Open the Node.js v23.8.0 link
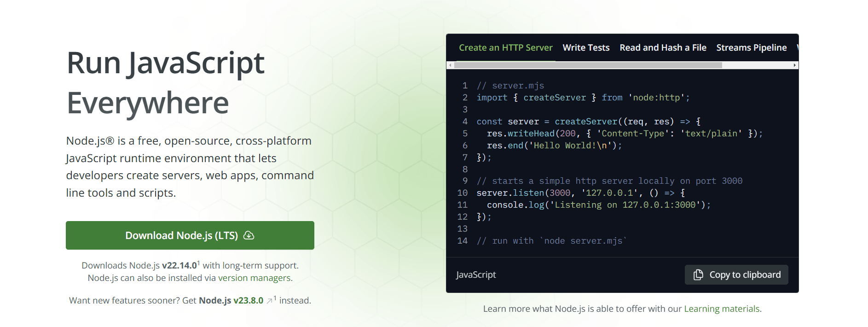Screen dimensions: 868x327 tap(231, 300)
